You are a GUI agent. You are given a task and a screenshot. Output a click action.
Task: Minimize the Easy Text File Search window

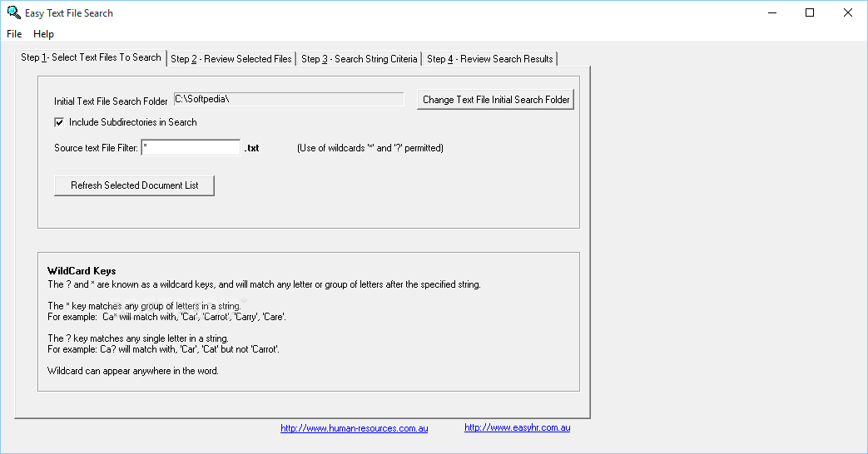click(x=772, y=12)
